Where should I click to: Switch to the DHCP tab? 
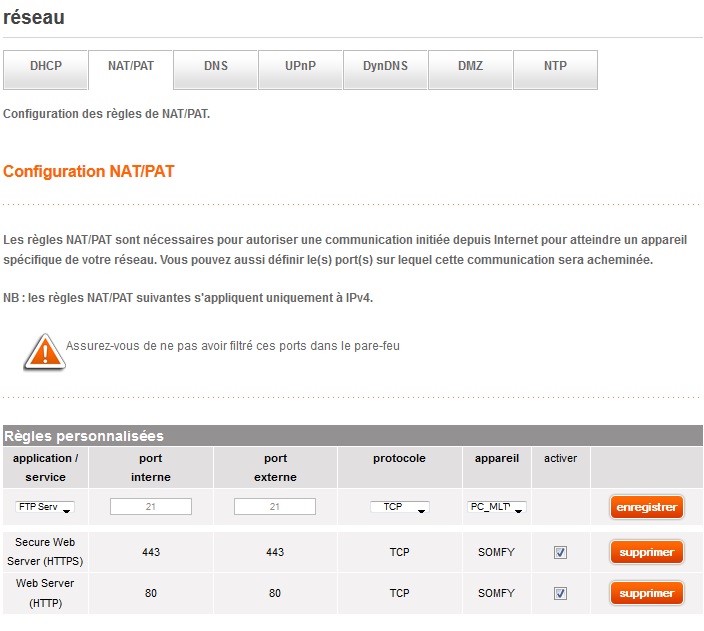point(45,67)
